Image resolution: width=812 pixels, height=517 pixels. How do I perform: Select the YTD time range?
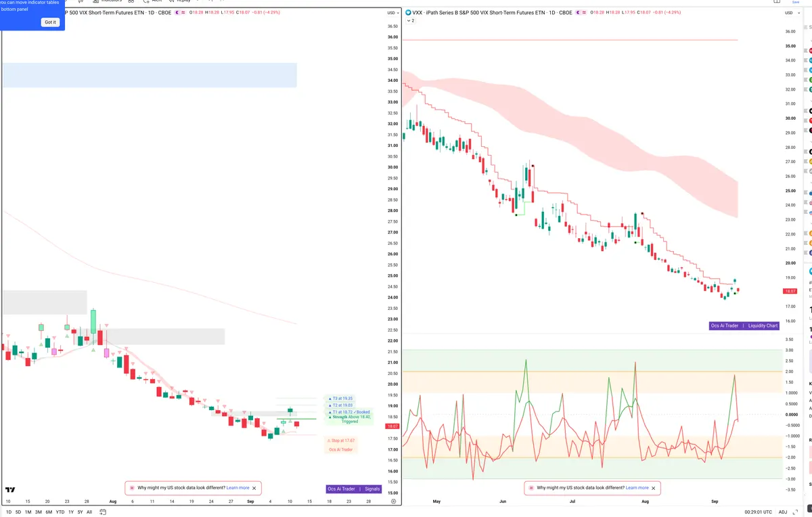pos(60,512)
